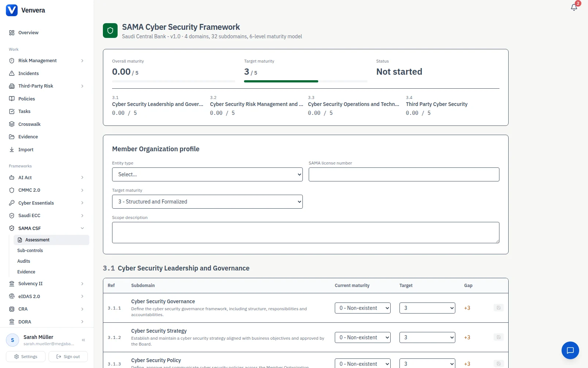Click 3.2 Cyber Security Risk Management summary
This screenshot has width=588, height=368.
click(x=257, y=105)
